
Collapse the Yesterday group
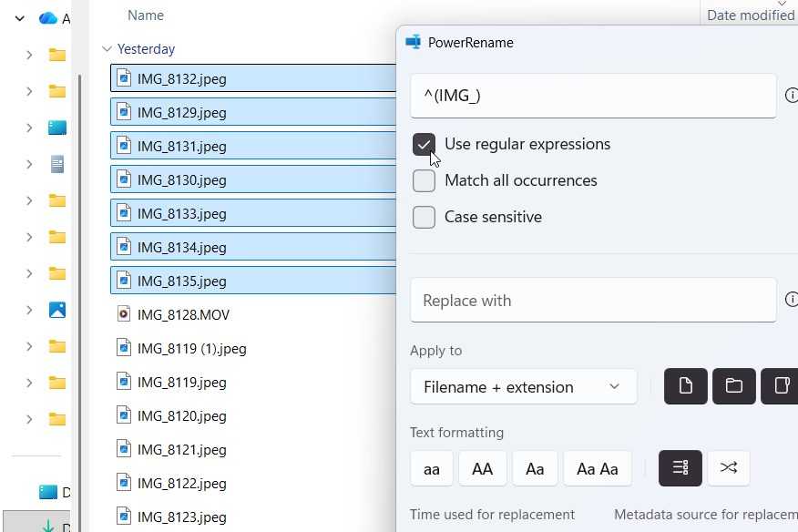pyautogui.click(x=107, y=49)
